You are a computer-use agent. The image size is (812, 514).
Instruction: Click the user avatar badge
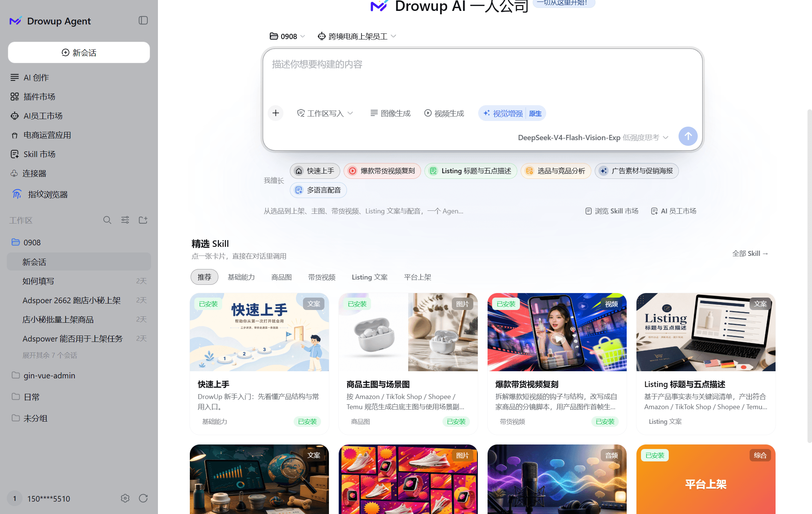[15, 499]
